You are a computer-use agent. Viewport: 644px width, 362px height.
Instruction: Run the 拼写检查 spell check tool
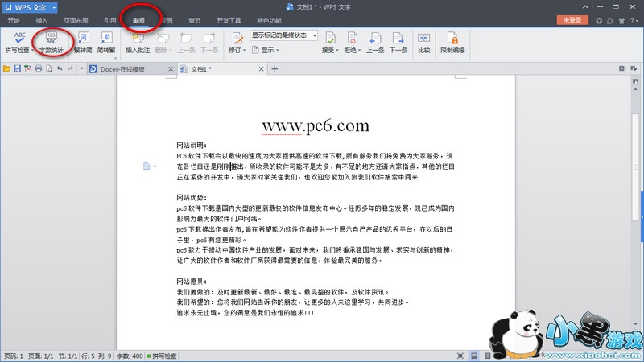pos(19,43)
